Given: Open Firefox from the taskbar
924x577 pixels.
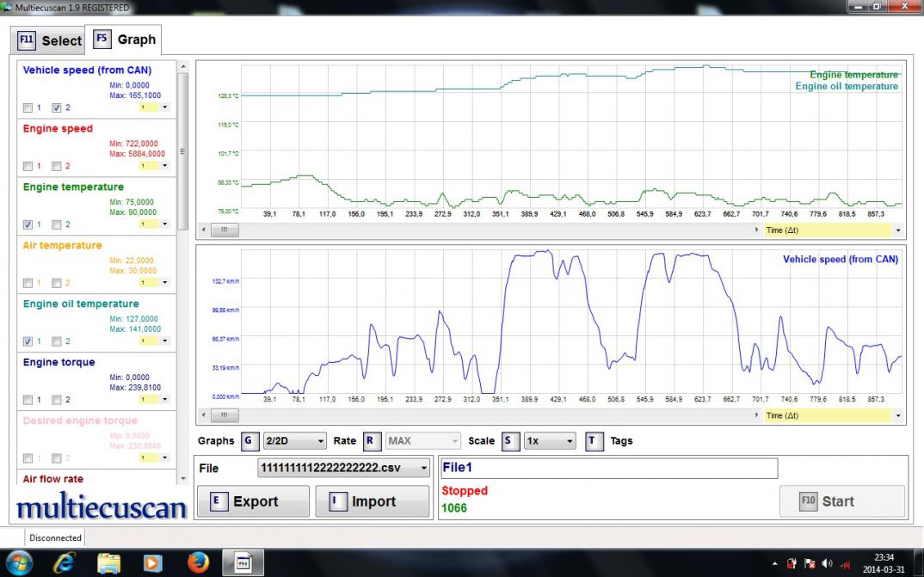Looking at the screenshot, I should (x=198, y=562).
